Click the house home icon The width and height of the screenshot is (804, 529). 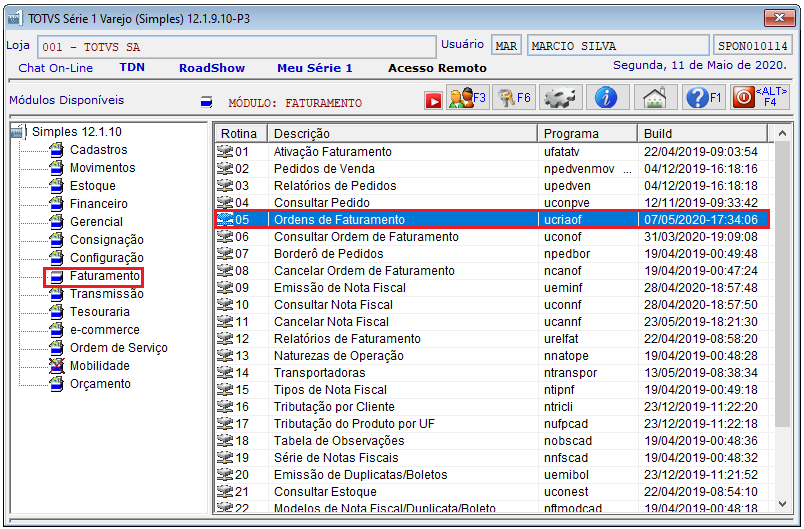655,97
